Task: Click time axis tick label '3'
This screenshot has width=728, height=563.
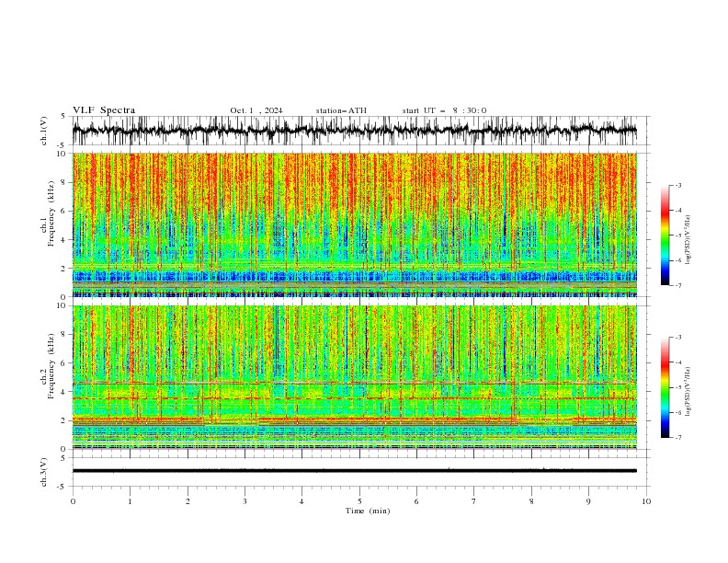Action: 245,501
